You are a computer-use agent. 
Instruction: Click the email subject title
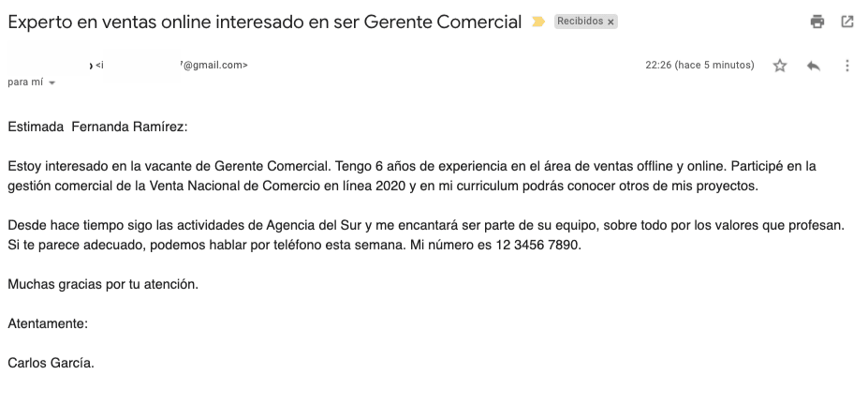[265, 22]
